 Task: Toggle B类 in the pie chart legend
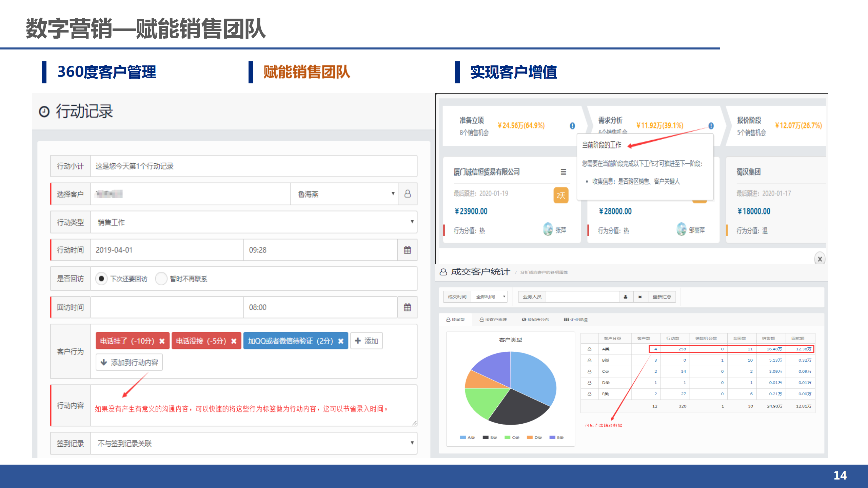[x=490, y=438]
